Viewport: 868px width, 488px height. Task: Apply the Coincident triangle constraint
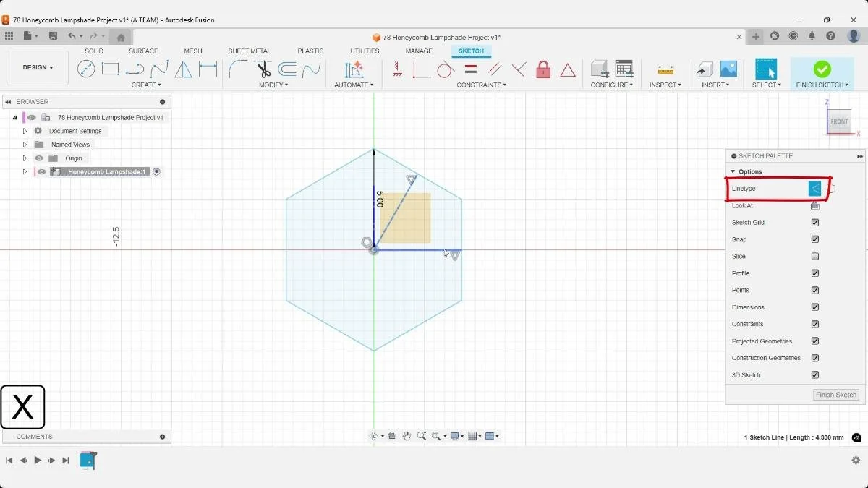pos(568,70)
